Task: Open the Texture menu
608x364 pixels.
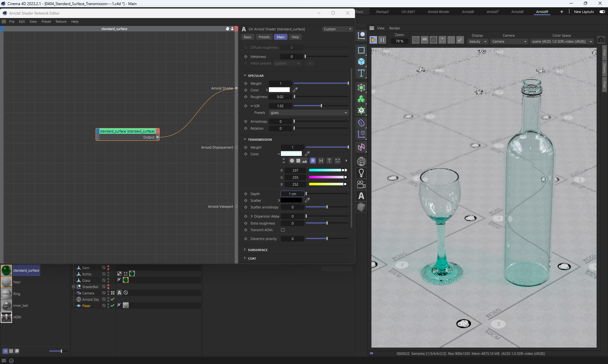Action: point(61,22)
